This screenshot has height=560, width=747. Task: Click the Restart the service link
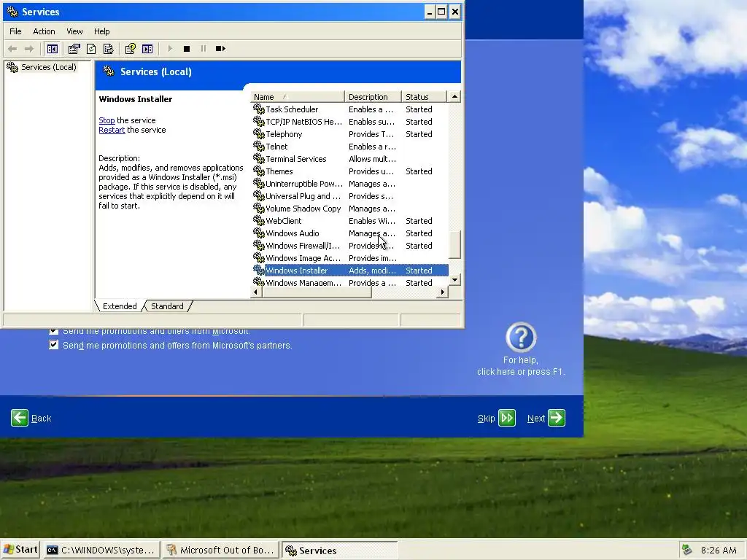tap(112, 130)
